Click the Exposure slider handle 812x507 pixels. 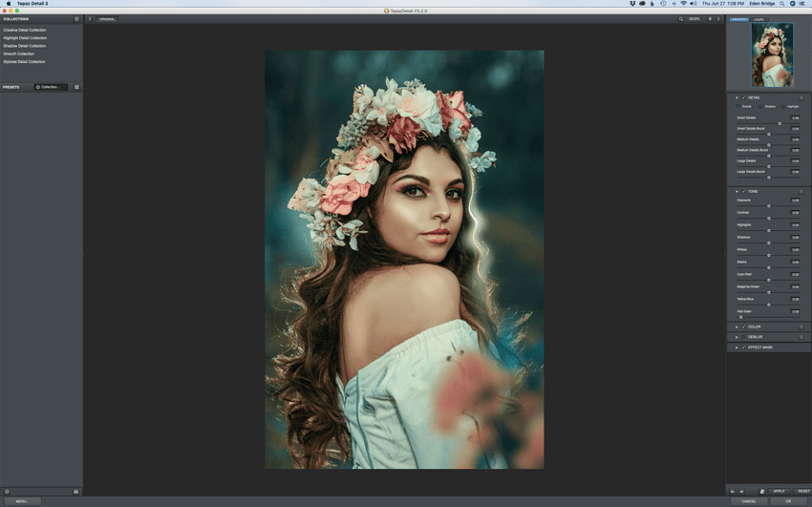tap(769, 205)
